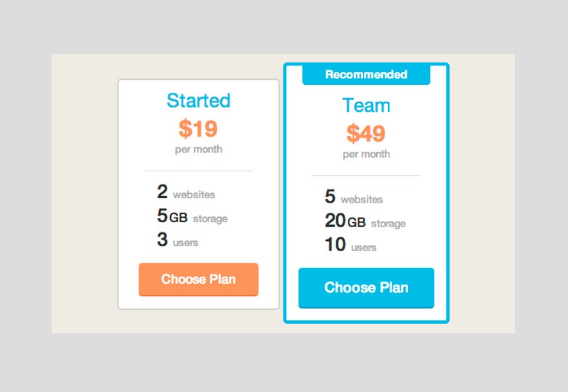Image resolution: width=568 pixels, height=392 pixels.
Task: Click the 3 users feature line
Action: [x=177, y=240]
